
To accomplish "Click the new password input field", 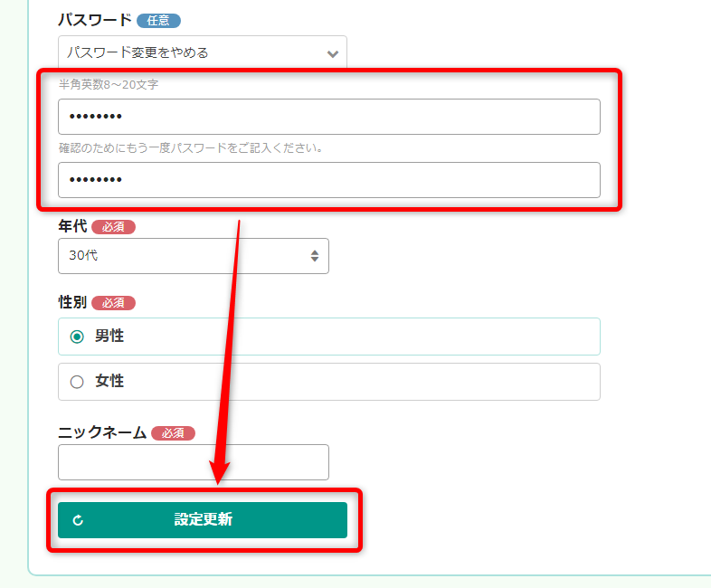I will (329, 117).
